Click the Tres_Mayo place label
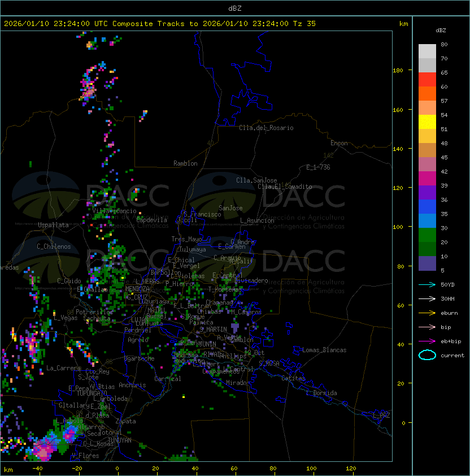Viewport: 470px width, 476px height. click(186, 239)
